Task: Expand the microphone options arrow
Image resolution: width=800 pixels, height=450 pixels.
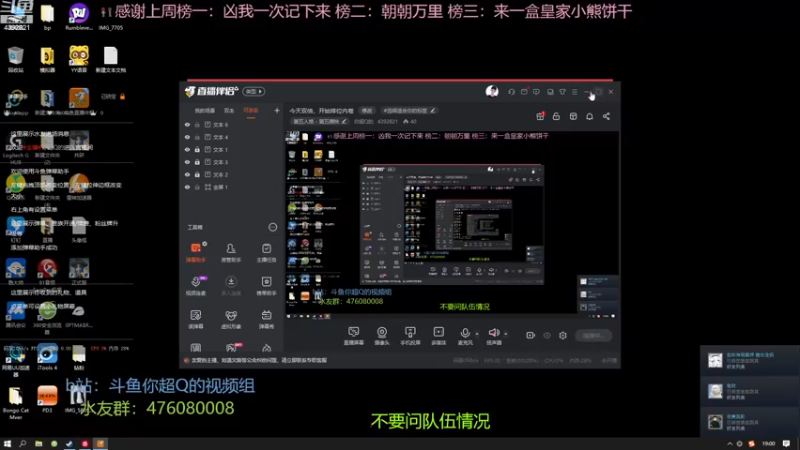Action: coord(477,334)
